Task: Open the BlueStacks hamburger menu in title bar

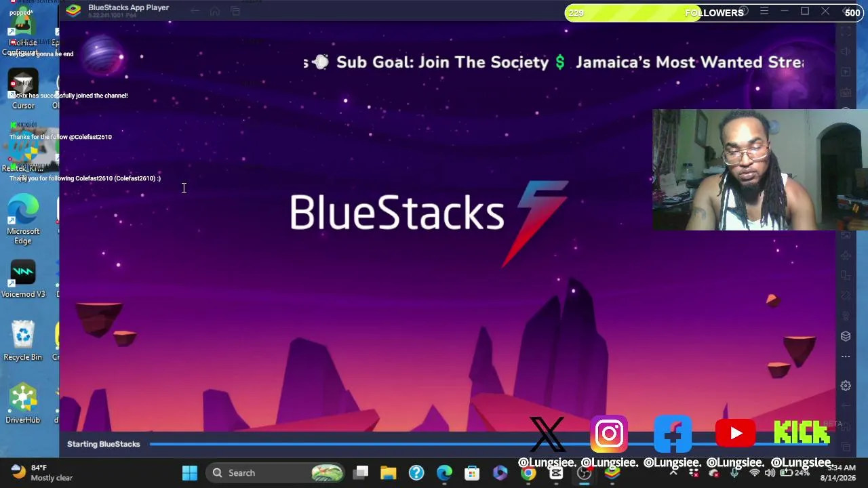Action: click(x=764, y=11)
